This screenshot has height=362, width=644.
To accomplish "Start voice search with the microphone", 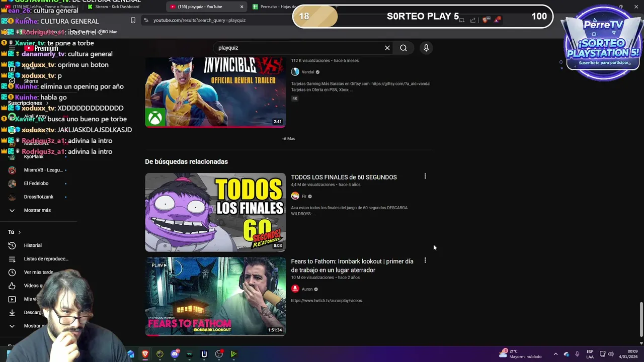I will 426,48.
